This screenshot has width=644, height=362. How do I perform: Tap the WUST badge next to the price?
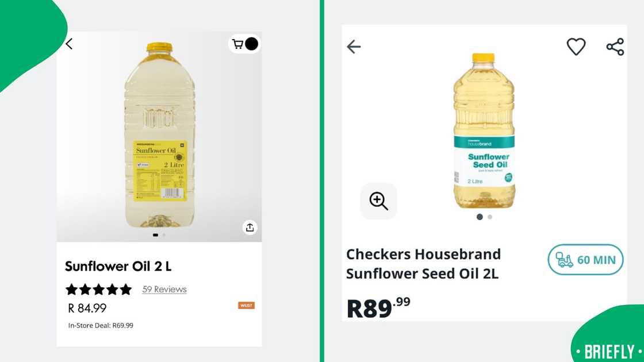click(246, 305)
